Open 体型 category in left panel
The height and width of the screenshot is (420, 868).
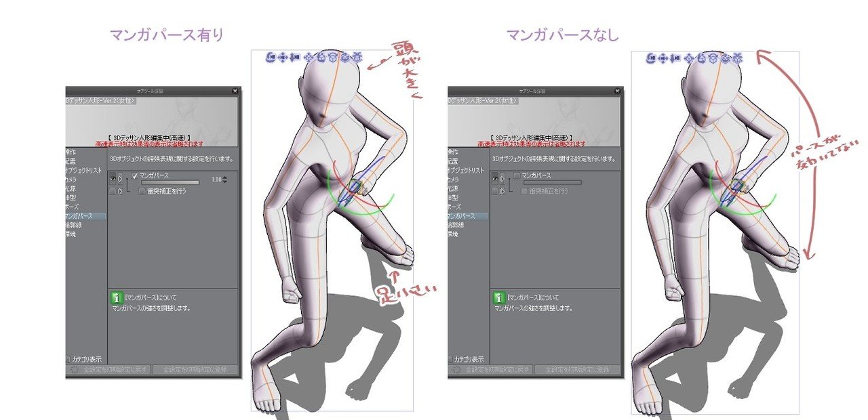pyautogui.click(x=71, y=198)
